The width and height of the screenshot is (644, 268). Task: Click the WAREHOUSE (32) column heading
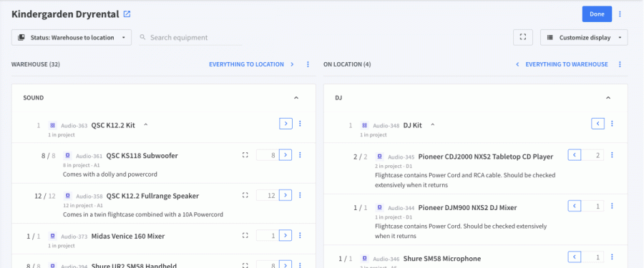36,64
